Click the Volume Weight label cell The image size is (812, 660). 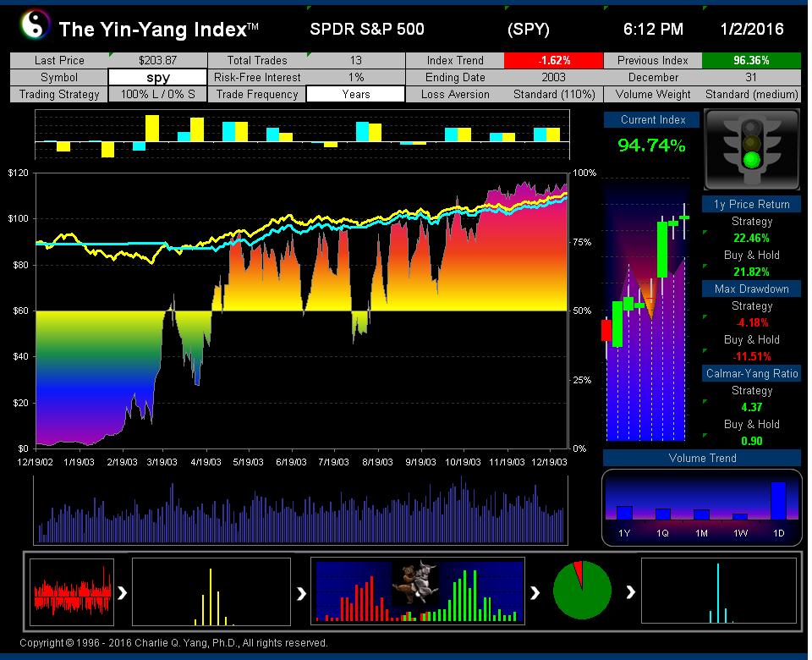[x=653, y=94]
